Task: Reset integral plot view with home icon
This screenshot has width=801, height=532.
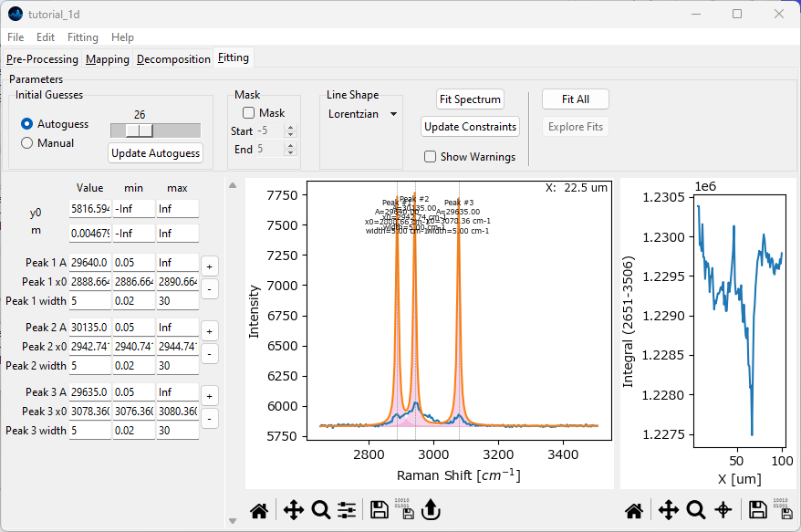Action: (x=634, y=510)
